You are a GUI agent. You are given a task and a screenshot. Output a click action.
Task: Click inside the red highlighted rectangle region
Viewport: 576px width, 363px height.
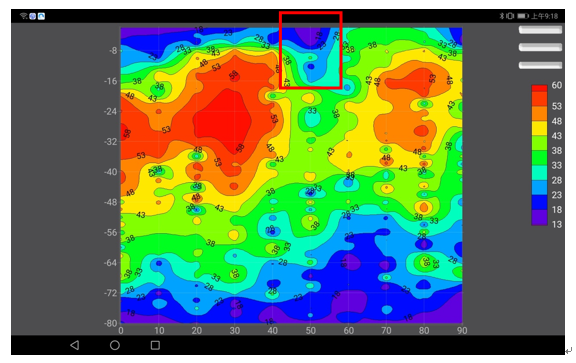(311, 50)
